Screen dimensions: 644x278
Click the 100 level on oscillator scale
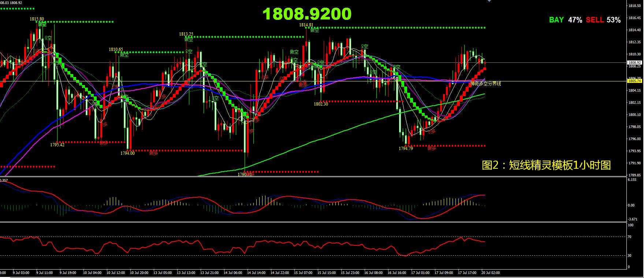(x=630, y=225)
